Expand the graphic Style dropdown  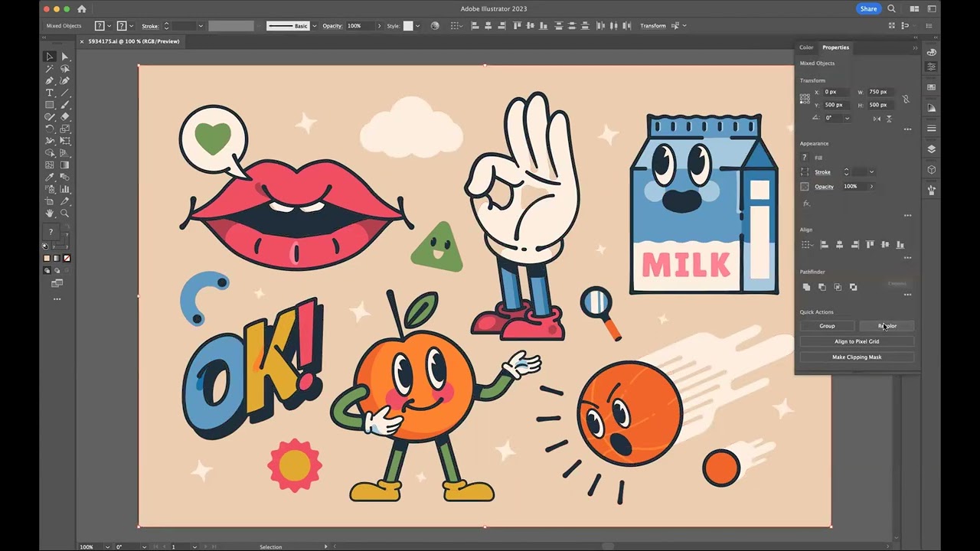click(x=417, y=26)
